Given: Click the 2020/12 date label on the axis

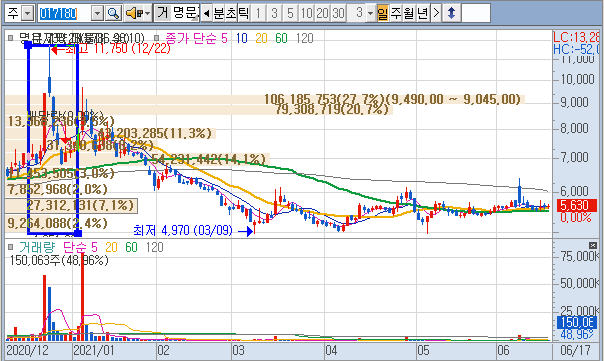Looking at the screenshot, I should pyautogui.click(x=27, y=351).
